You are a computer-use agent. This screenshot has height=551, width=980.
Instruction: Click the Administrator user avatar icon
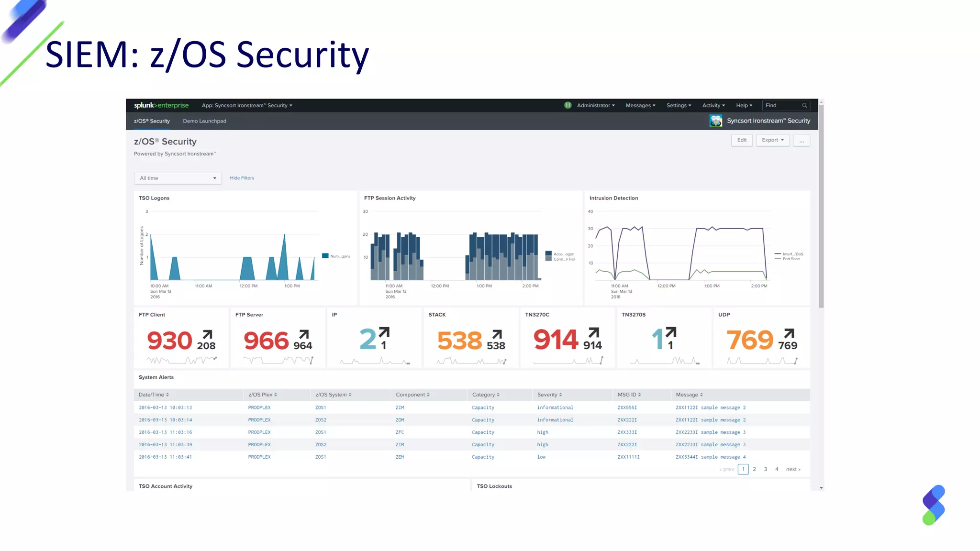pos(568,105)
